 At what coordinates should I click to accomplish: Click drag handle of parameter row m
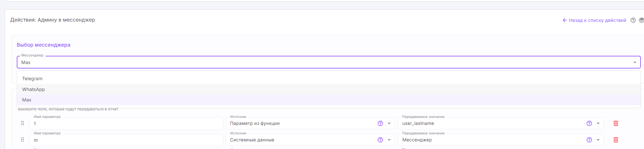point(22,139)
